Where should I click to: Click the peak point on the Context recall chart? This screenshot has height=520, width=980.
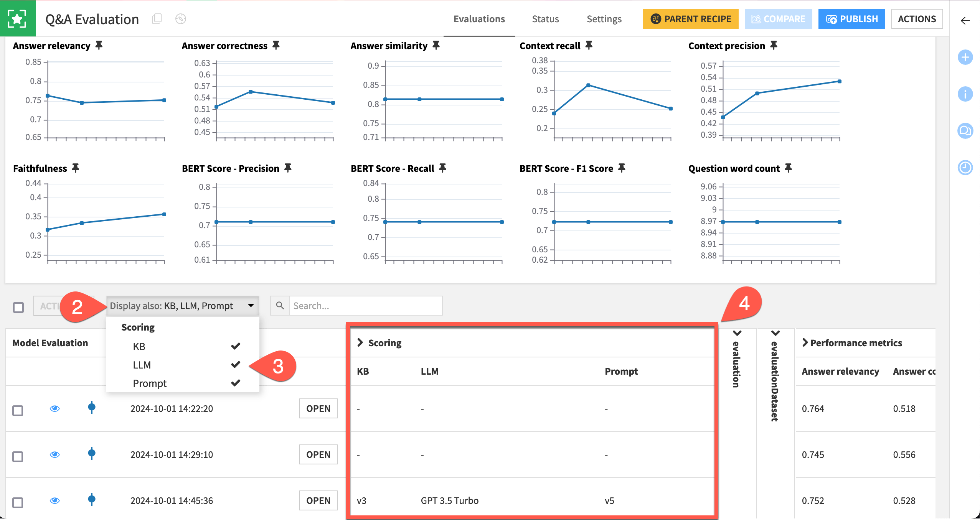pyautogui.click(x=588, y=85)
